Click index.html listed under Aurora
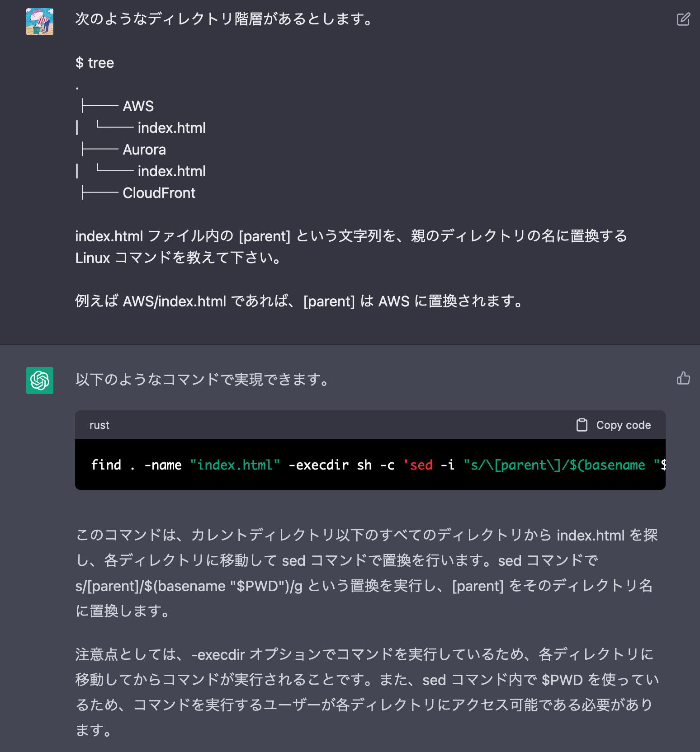The image size is (700, 752). click(x=171, y=171)
